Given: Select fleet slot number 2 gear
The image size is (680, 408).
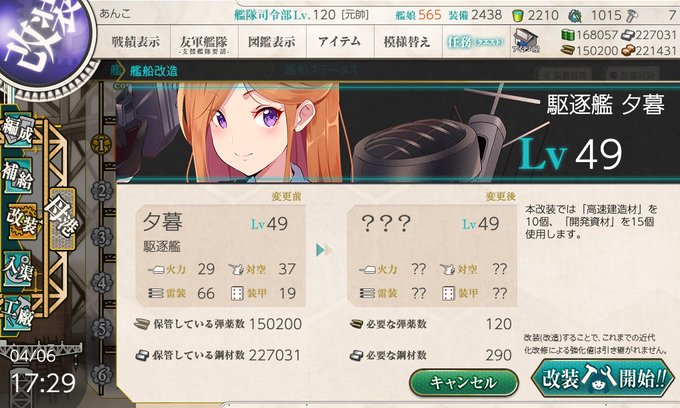Looking at the screenshot, I should click(102, 191).
